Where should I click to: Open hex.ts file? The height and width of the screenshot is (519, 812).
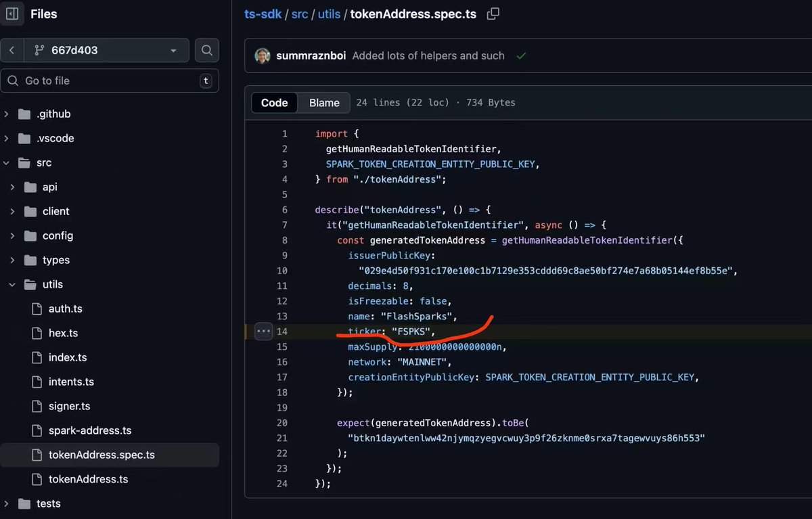(63, 334)
